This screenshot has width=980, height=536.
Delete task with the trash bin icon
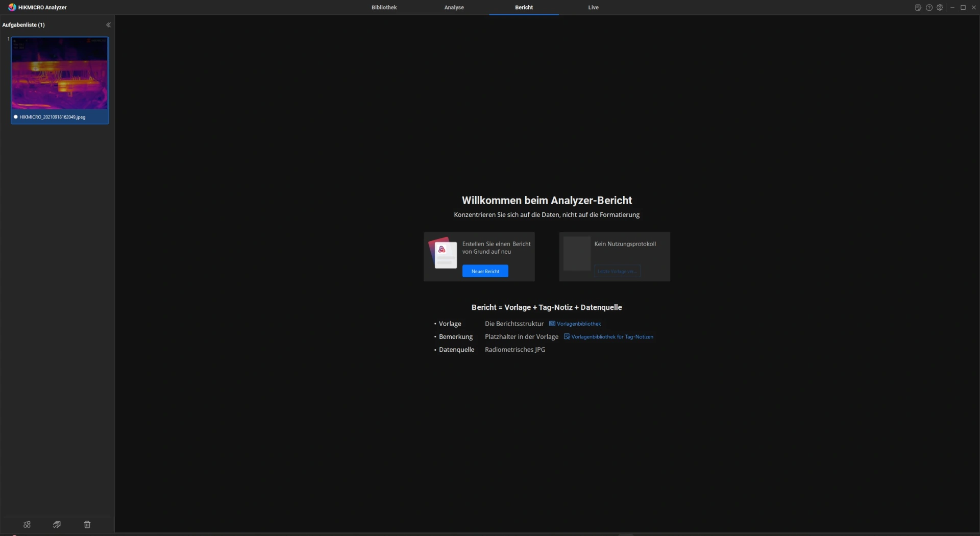(x=87, y=524)
